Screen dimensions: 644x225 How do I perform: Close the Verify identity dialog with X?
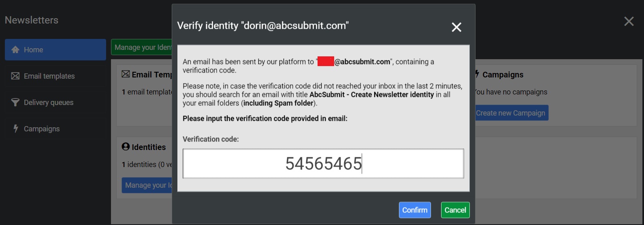pos(456,27)
